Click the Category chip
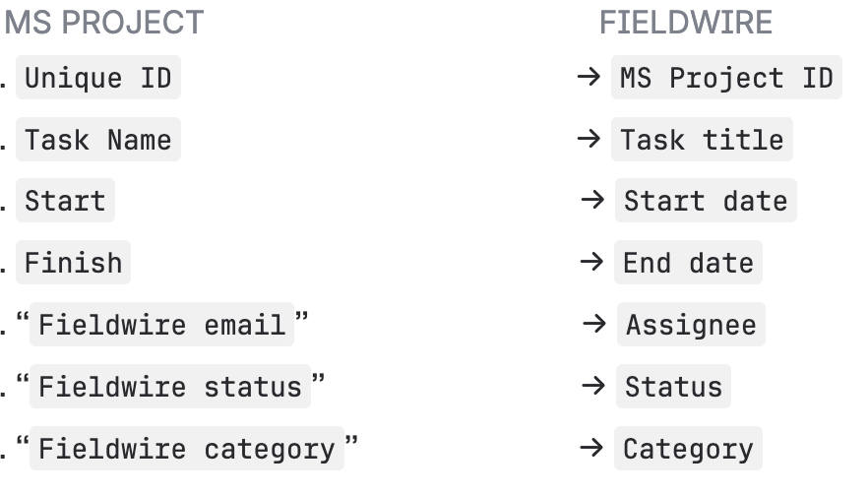This screenshot has height=494, width=868. [x=688, y=449]
